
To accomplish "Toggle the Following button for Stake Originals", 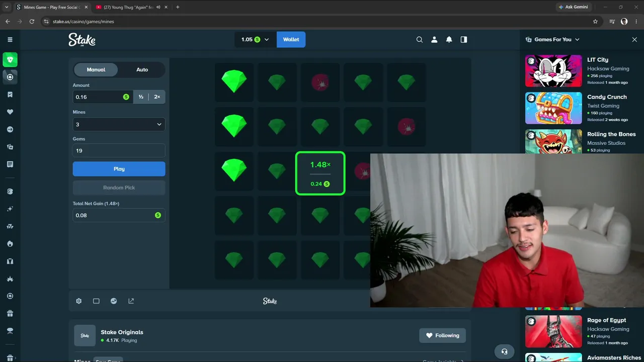I will coord(442,335).
